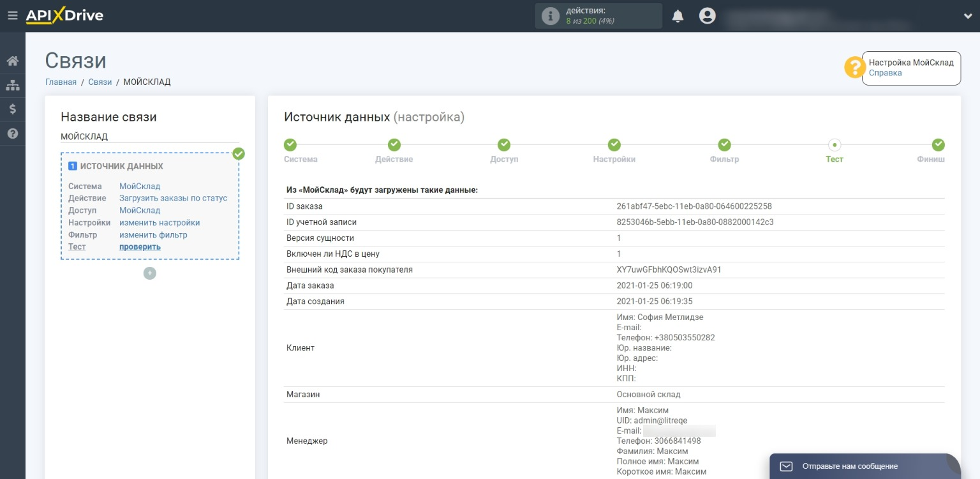Click Загрузить заказы по статус link
Viewport: 980px width, 479px height.
(173, 198)
